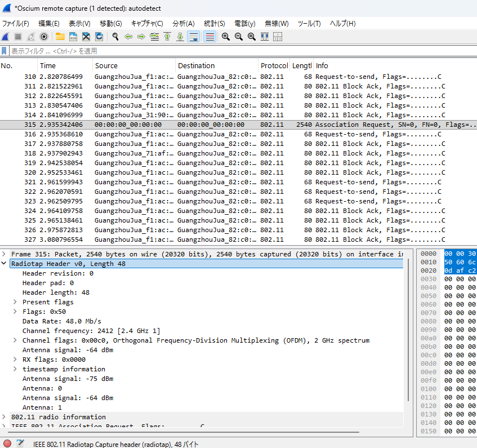Open the ファイル(F) menu
477x448 pixels.
[x=16, y=24]
